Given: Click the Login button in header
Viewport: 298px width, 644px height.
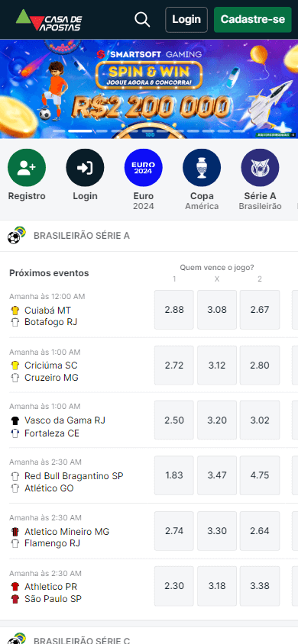Looking at the screenshot, I should [186, 19].
